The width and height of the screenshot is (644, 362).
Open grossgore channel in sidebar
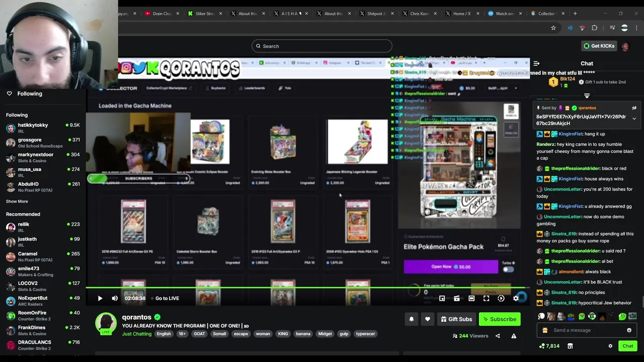point(43,143)
